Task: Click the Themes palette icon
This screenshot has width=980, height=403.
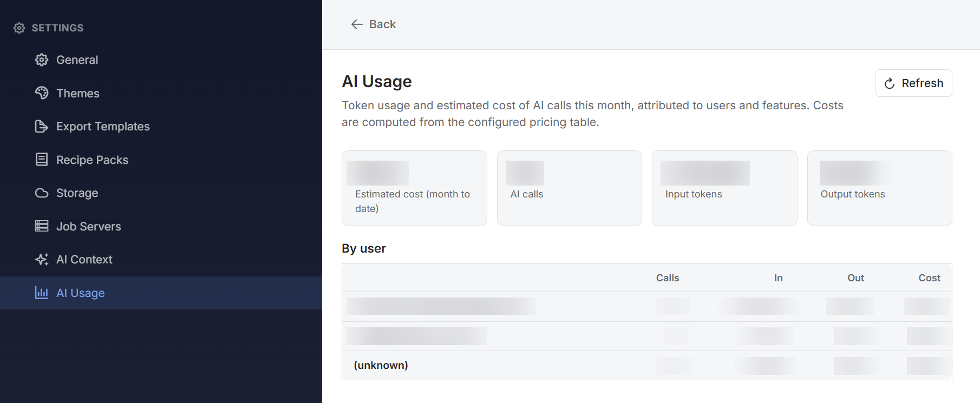Action: point(42,93)
